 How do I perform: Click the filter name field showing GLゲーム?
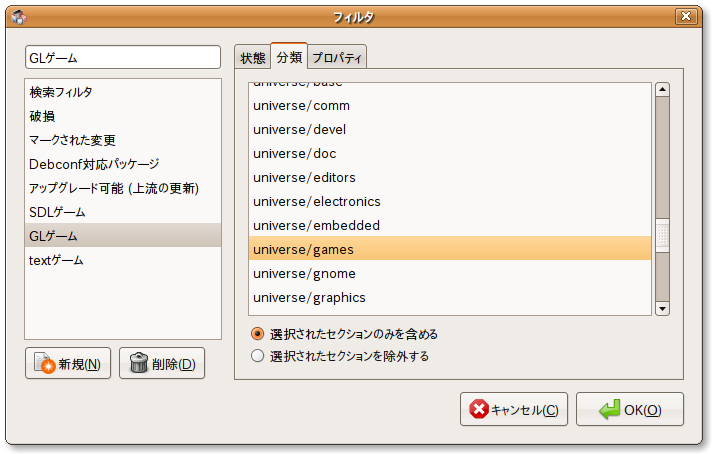[x=123, y=57]
